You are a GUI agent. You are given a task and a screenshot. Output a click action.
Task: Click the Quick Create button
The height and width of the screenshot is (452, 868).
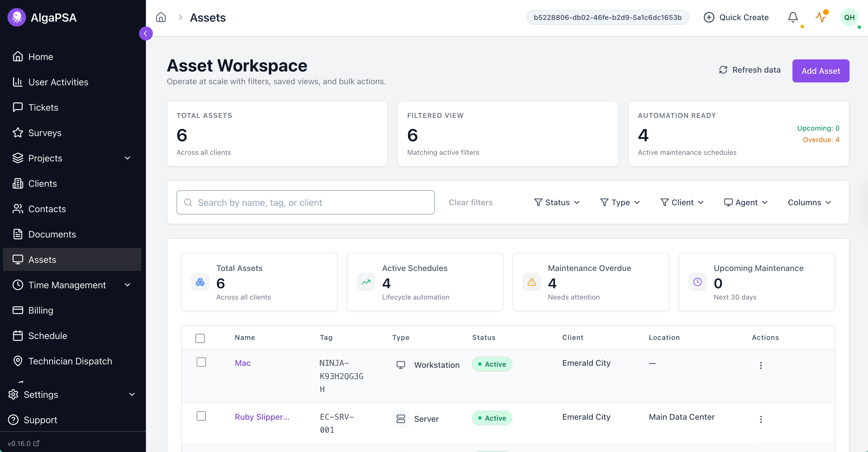(x=736, y=17)
